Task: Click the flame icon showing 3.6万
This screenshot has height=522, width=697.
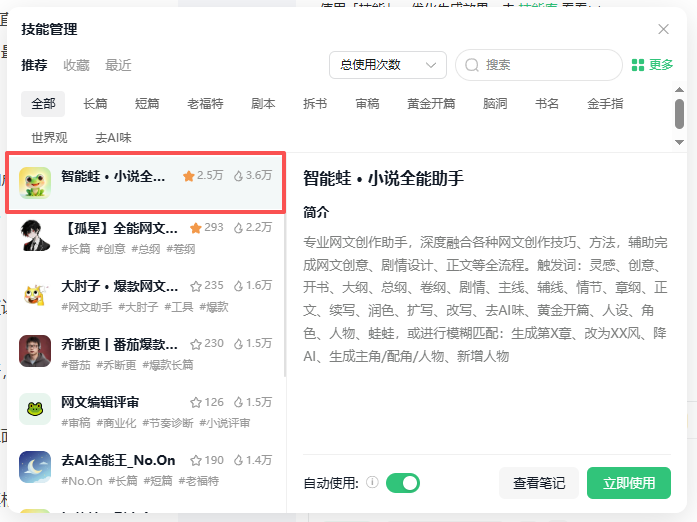Action: pos(239,176)
